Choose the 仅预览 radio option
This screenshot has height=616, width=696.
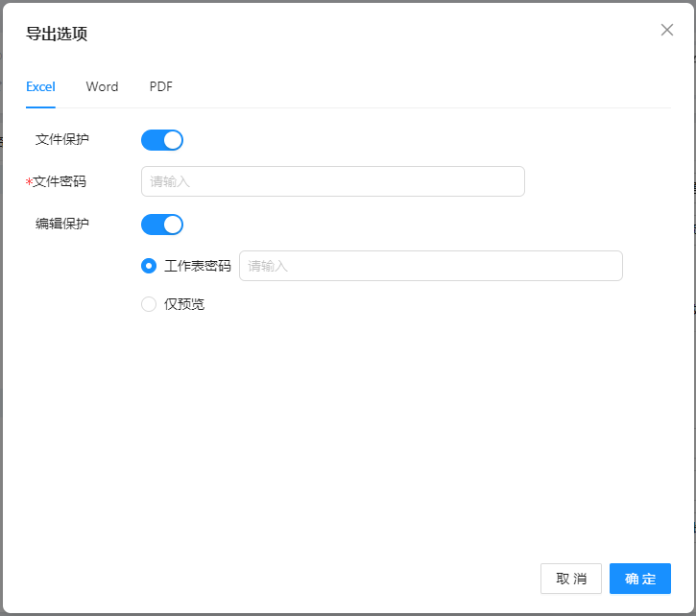(149, 304)
